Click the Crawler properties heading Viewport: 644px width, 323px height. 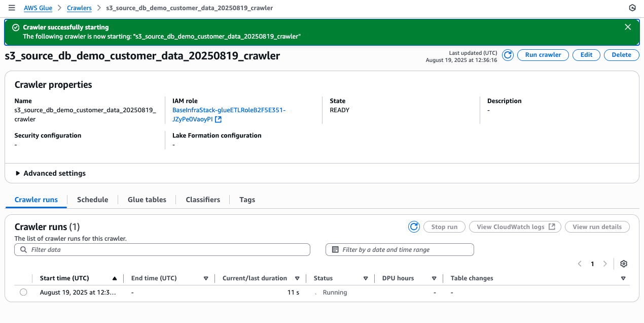coord(53,85)
